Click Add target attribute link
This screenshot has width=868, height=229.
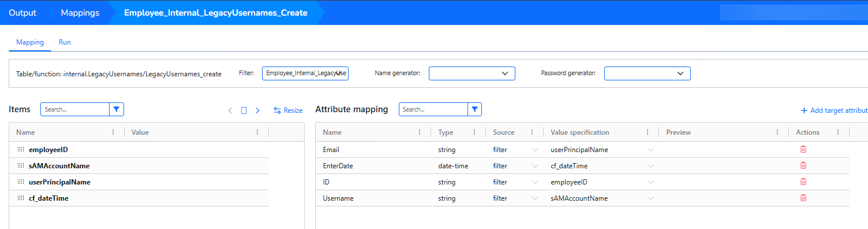click(x=834, y=110)
